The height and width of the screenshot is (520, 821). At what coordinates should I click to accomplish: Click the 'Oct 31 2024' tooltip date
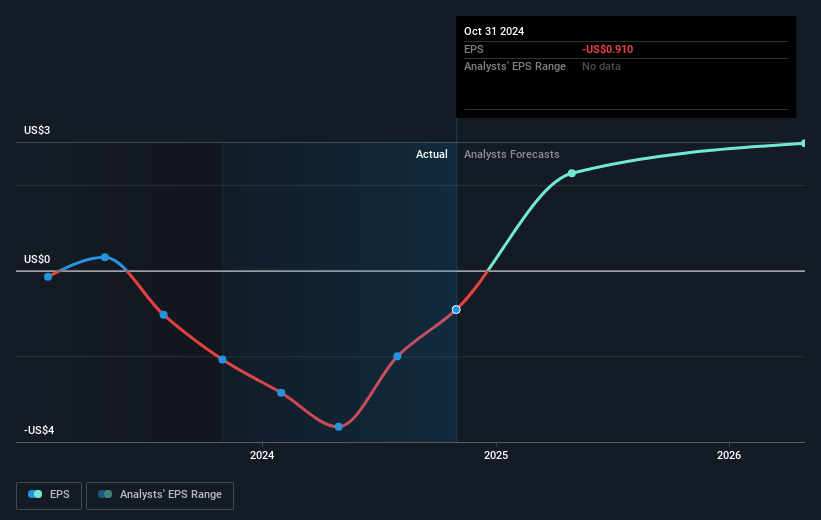(494, 31)
